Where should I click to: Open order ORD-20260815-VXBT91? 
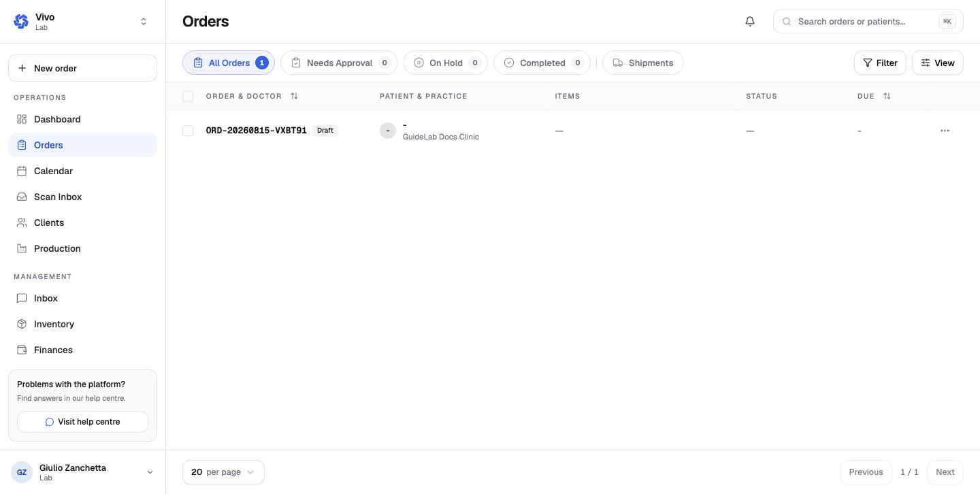[257, 131]
